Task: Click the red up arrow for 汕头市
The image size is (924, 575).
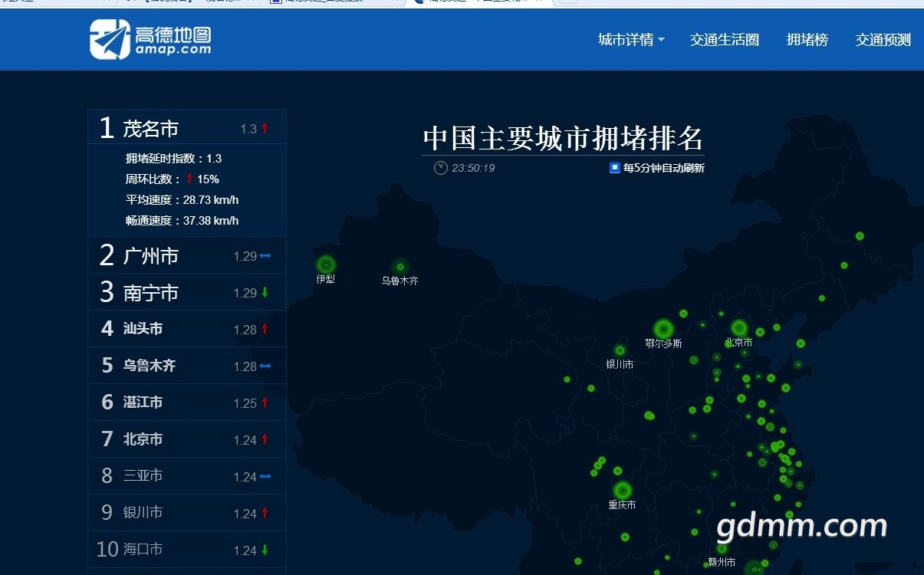Action: coord(265,329)
